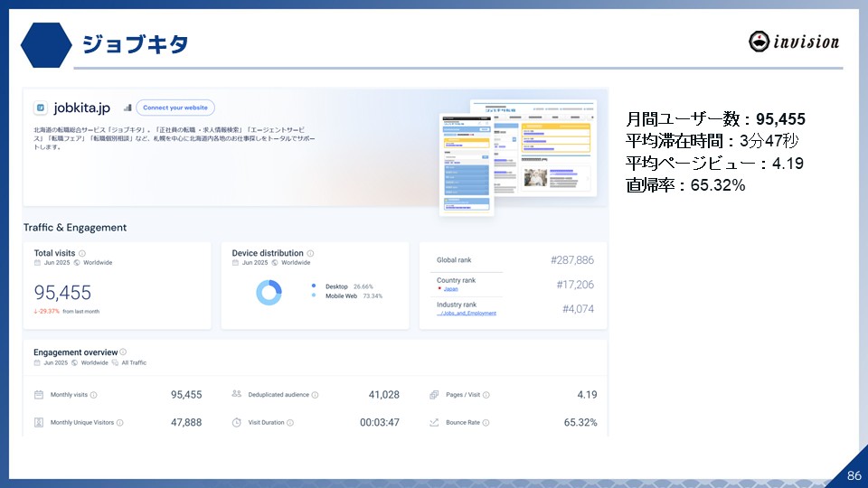Open the Engagement overview info icon
This screenshot has height=488, width=868.
pyautogui.click(x=123, y=352)
